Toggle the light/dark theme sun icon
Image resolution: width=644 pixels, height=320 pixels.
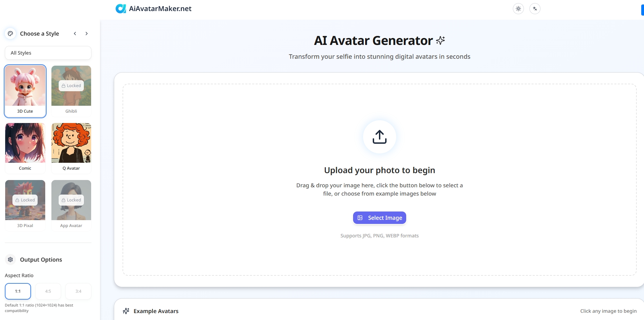(x=518, y=9)
